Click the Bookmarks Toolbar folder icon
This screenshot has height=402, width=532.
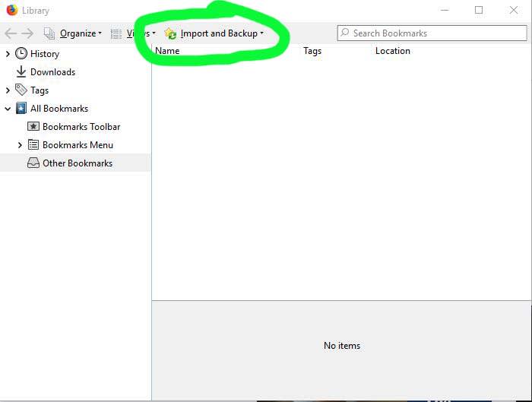tap(33, 127)
